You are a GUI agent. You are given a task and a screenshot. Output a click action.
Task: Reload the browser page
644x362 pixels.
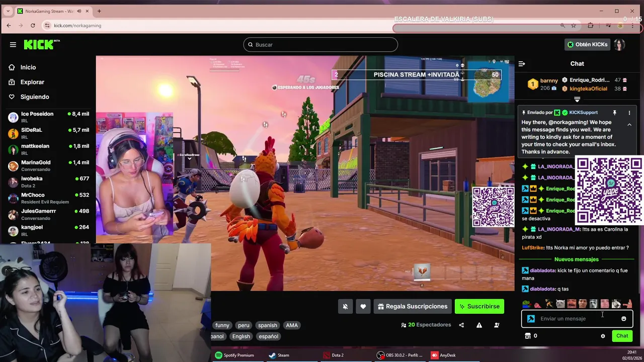(x=33, y=26)
